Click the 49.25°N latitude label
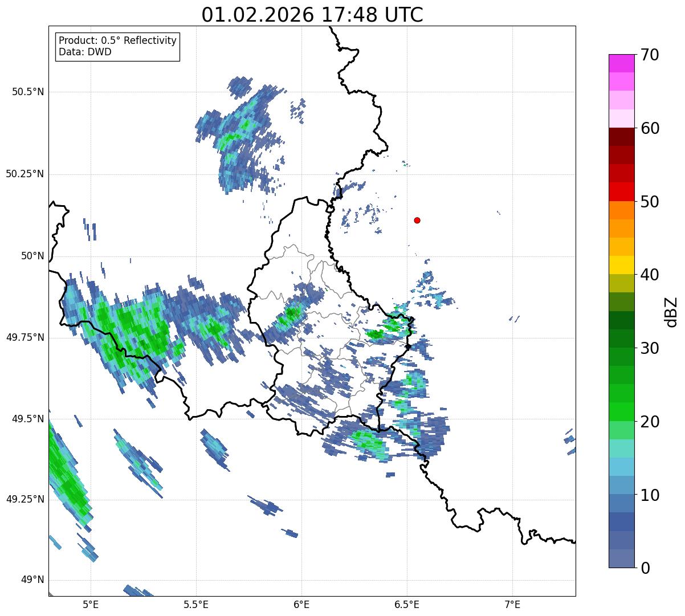 tap(25, 499)
